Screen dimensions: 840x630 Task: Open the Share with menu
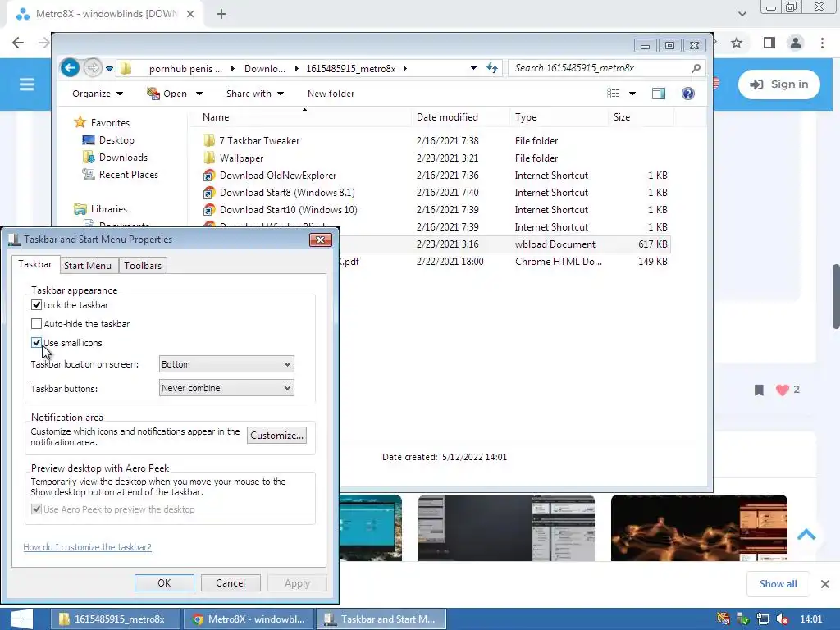[254, 94]
